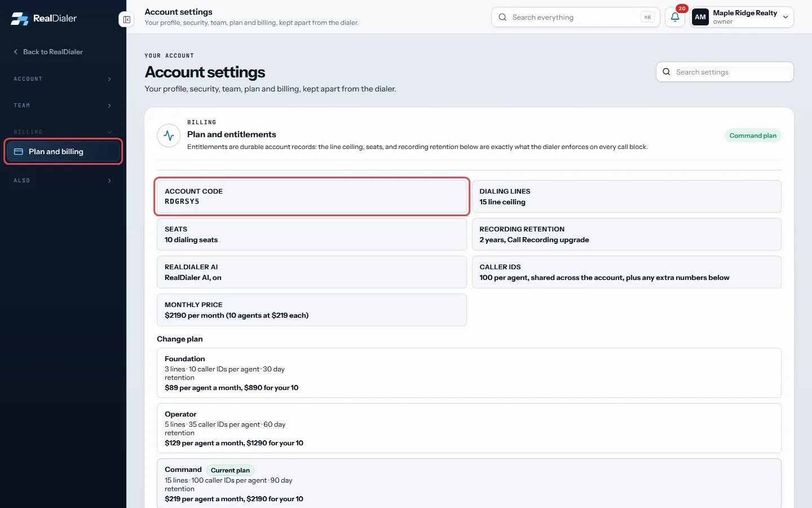Click the magnifier icon in Search settings

(x=667, y=72)
